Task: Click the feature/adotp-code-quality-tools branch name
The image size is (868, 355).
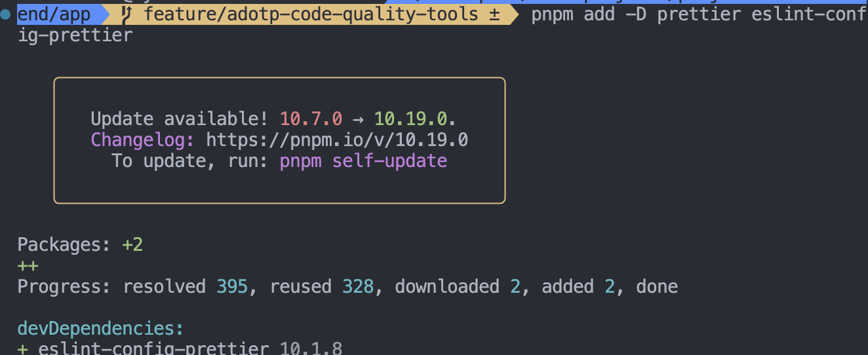Action: click(x=311, y=14)
